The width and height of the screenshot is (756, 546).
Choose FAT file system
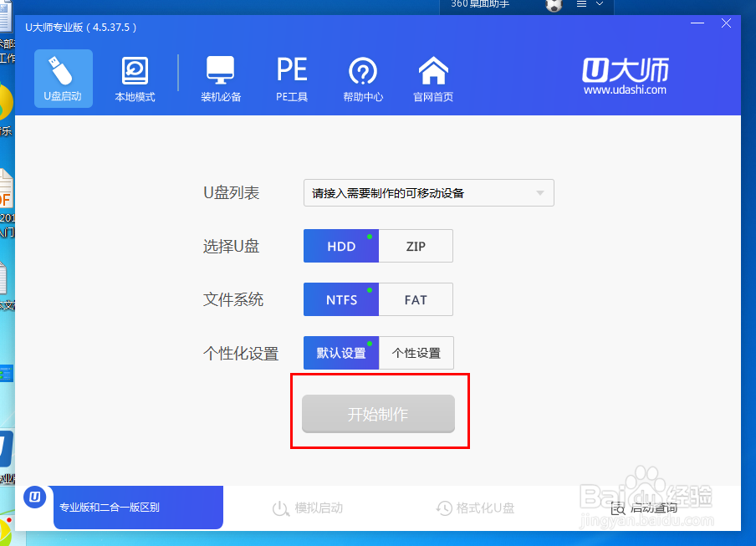(416, 299)
